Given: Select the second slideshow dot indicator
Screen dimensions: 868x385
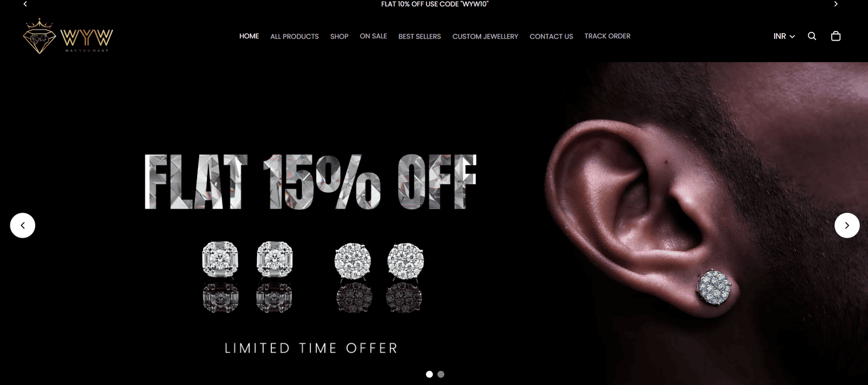Looking at the screenshot, I should [441, 374].
